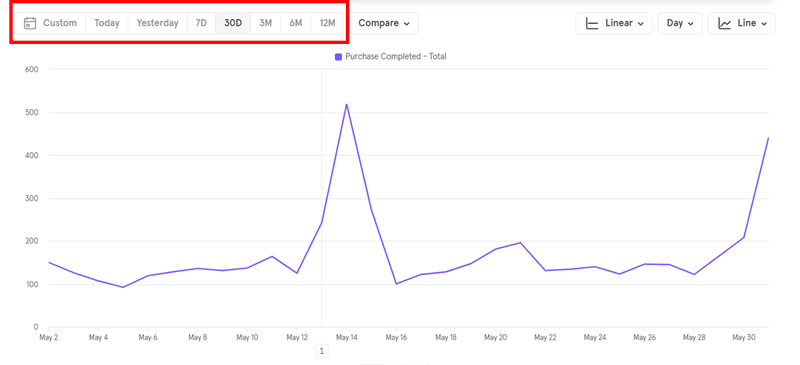Select the 30D range
The height and width of the screenshot is (365, 800).
[233, 23]
